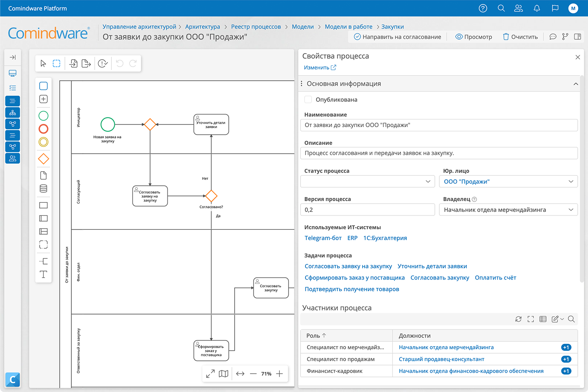Image resolution: width=588 pixels, height=392 pixels.
Task: Expand the left navigation sidebar arrow
Action: point(13,57)
